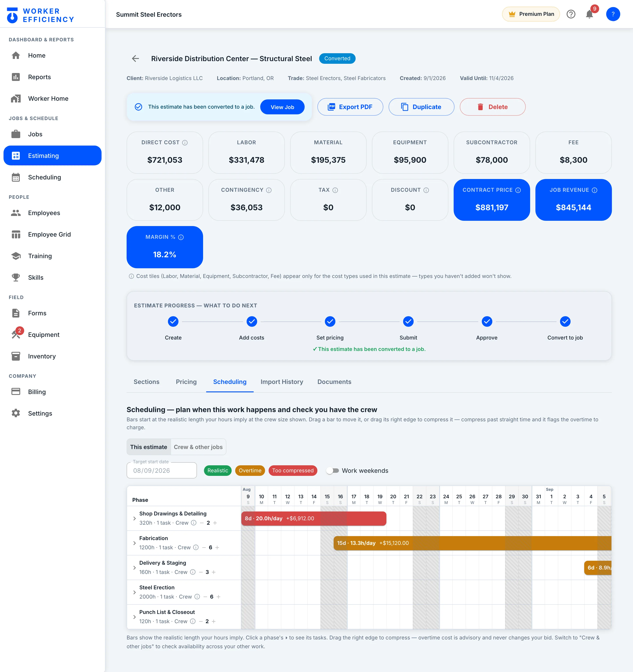Open the Documents tab
The width and height of the screenshot is (633, 672).
(x=334, y=382)
